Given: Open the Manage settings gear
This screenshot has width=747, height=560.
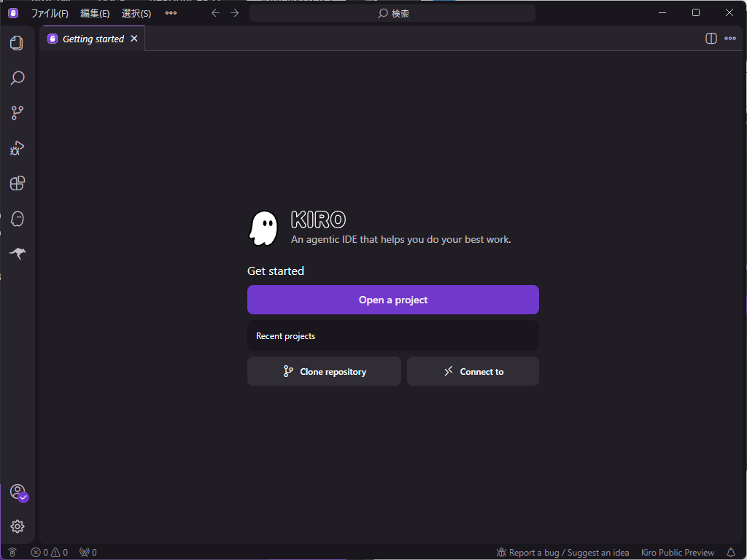Looking at the screenshot, I should (x=18, y=526).
